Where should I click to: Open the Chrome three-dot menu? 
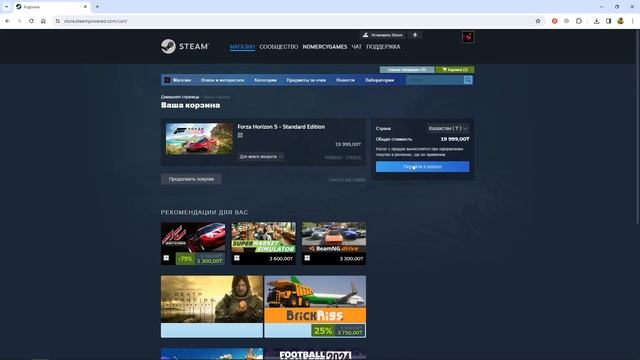[633, 21]
